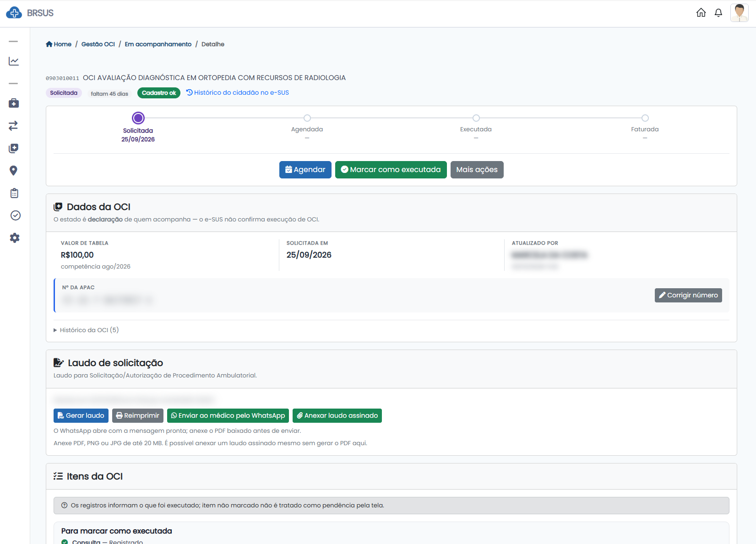
Task: Click Para marcar como executada heading
Action: click(117, 531)
